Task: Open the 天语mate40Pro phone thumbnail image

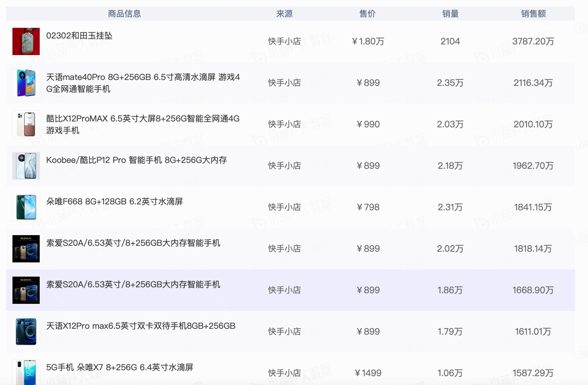Action: click(x=26, y=83)
